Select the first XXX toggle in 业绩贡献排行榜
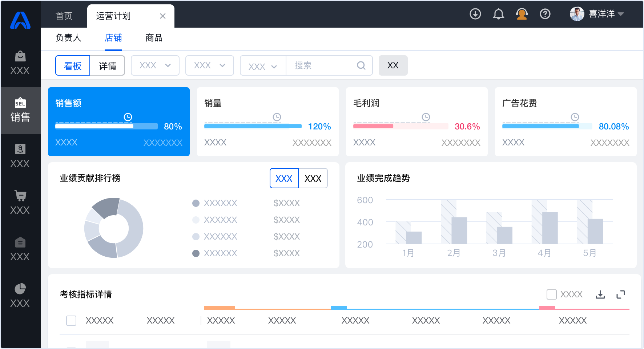Image resolution: width=644 pixels, height=349 pixels. click(284, 178)
